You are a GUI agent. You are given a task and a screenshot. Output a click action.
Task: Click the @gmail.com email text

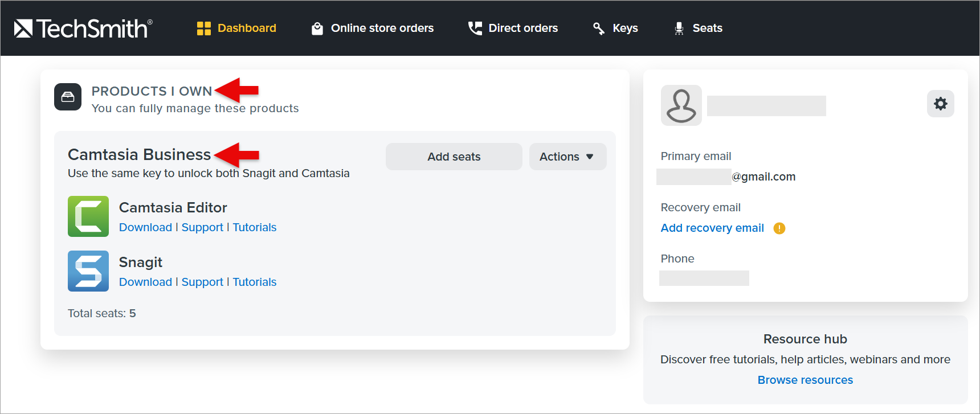click(763, 177)
